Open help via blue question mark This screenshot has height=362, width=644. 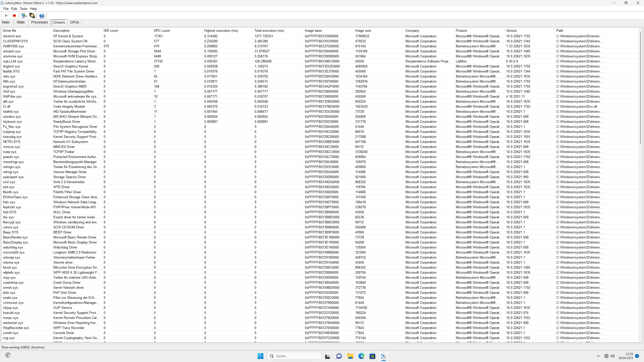42,16
